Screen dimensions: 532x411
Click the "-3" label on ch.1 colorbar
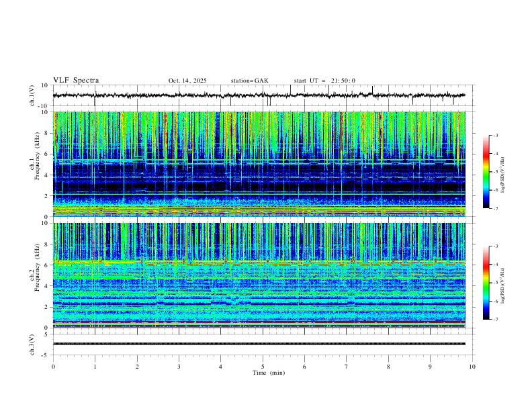(x=496, y=135)
